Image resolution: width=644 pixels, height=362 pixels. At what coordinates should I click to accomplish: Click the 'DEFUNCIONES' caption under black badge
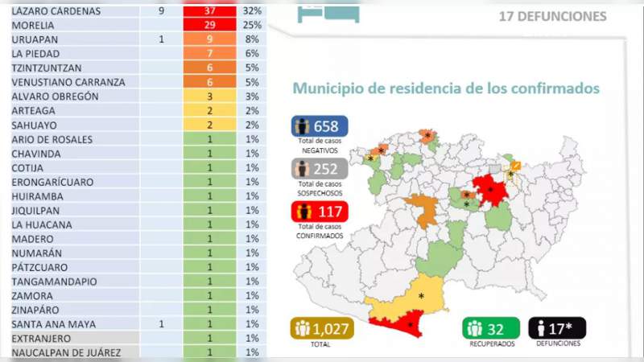coord(558,343)
